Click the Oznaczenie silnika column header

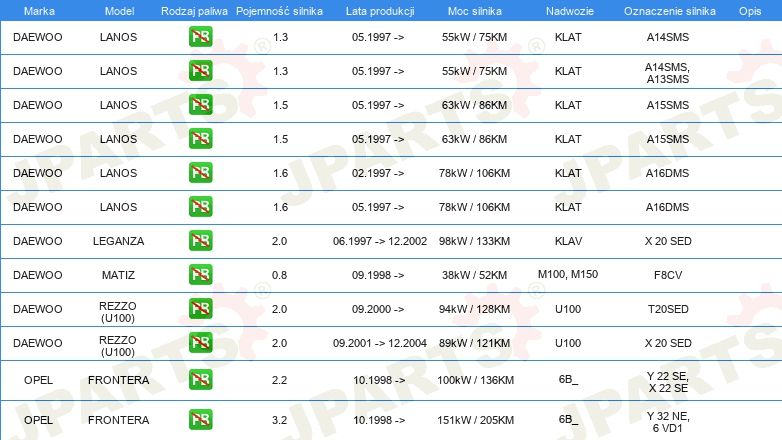click(669, 11)
